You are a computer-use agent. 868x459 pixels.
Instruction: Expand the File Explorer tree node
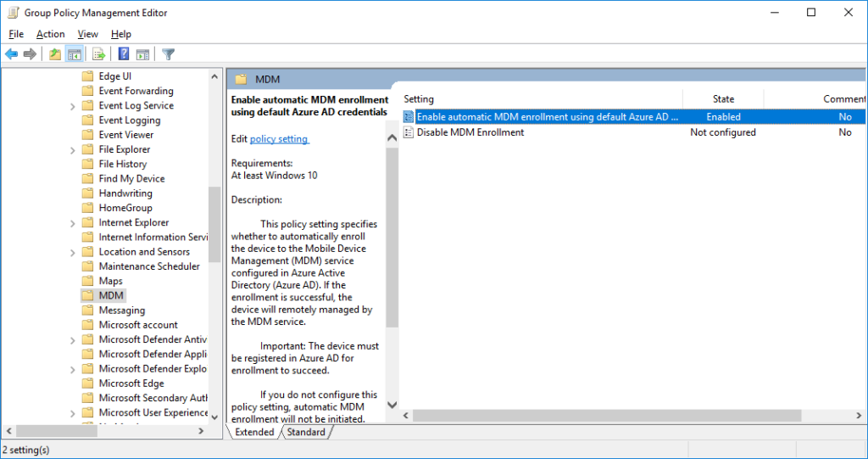[x=73, y=149]
